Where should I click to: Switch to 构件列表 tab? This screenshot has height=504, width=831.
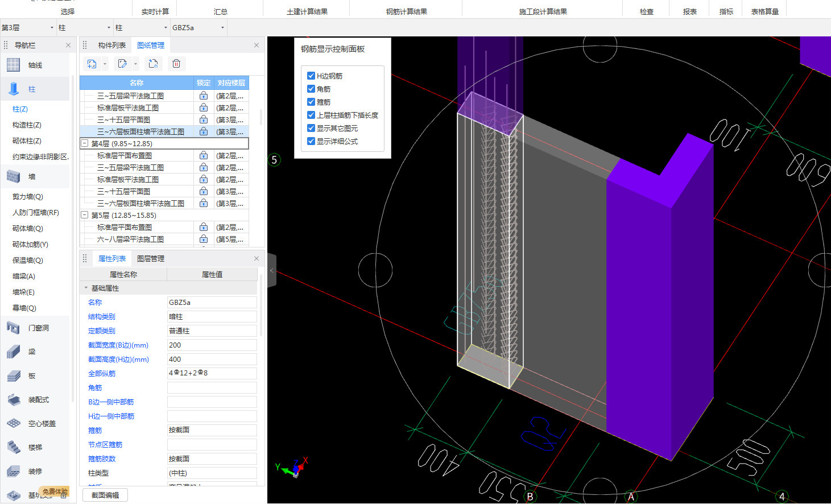(111, 45)
